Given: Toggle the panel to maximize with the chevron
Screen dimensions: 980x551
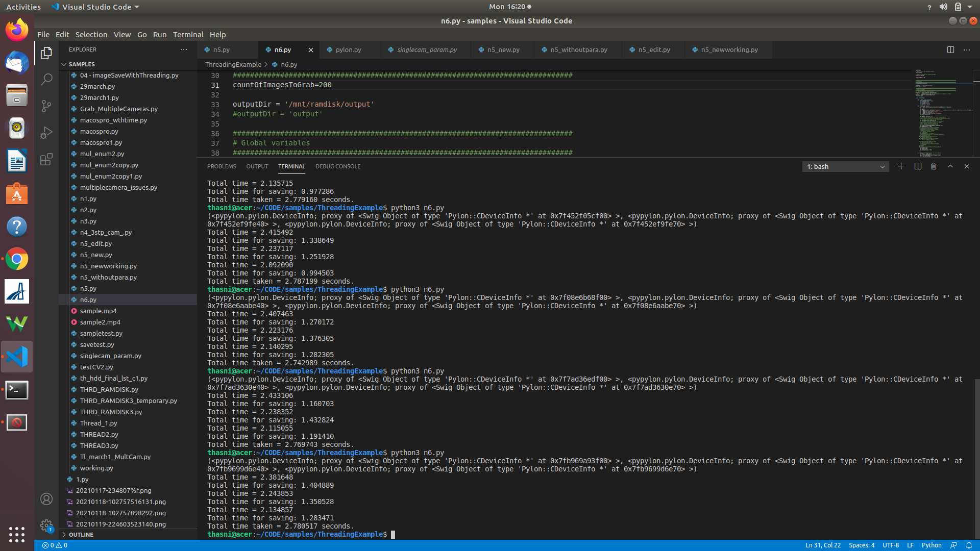Looking at the screenshot, I should [x=950, y=166].
